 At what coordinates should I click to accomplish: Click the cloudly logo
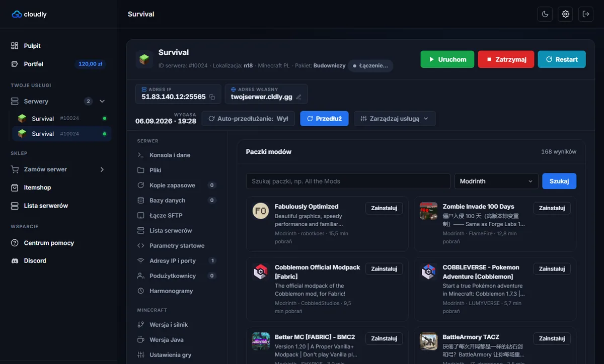point(29,14)
